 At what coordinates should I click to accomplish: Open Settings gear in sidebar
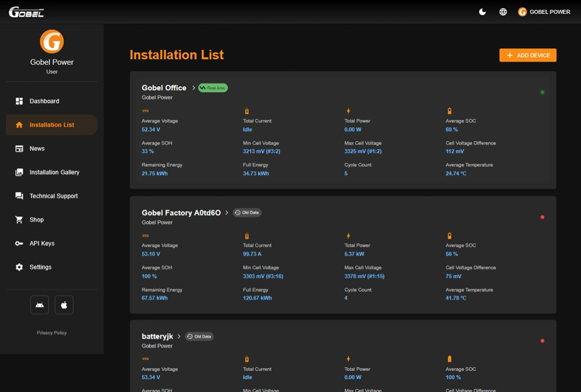coord(19,267)
